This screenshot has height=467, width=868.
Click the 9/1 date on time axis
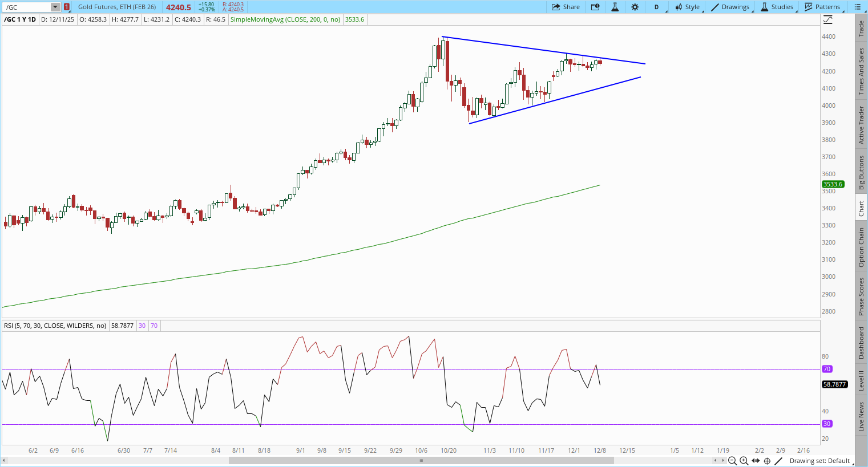coord(301,450)
